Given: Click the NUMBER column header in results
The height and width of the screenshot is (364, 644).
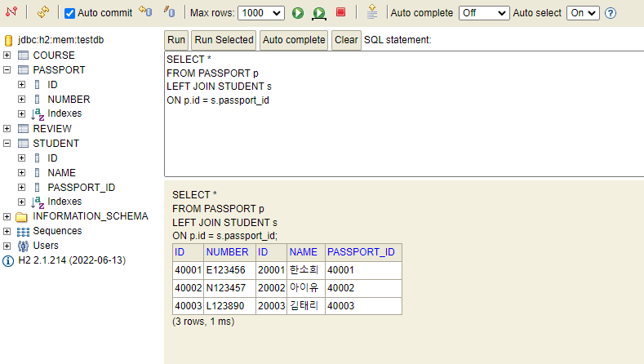Looking at the screenshot, I should tap(227, 252).
